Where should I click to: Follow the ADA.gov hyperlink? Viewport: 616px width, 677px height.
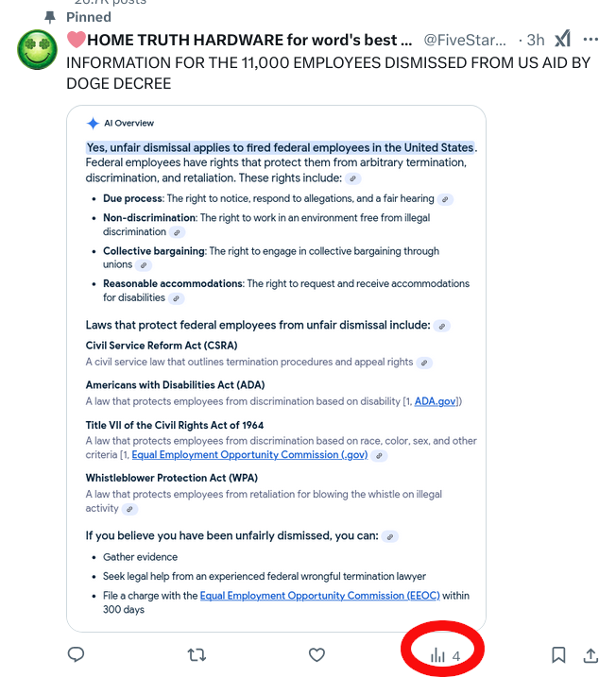click(435, 401)
